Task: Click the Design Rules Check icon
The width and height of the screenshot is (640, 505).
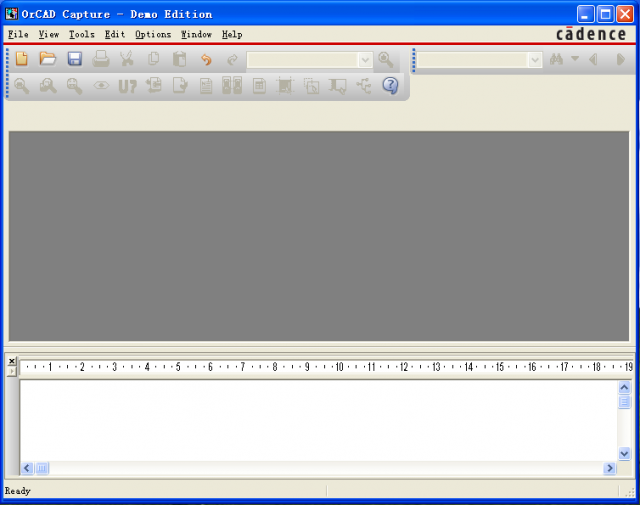Action: click(180, 86)
